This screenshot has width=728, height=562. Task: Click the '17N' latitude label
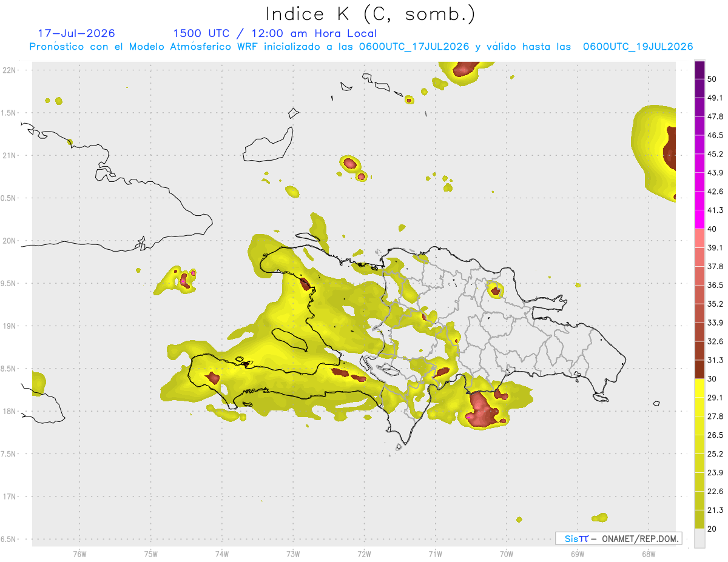coord(10,497)
